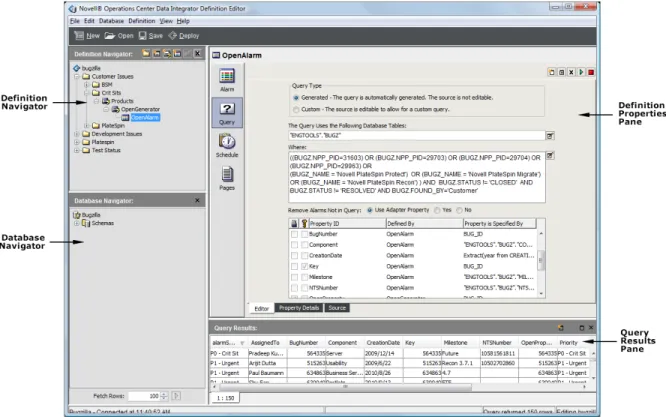This screenshot has height=417, width=666.
Task: Click the Deploy toolbar button
Action: click(x=183, y=36)
